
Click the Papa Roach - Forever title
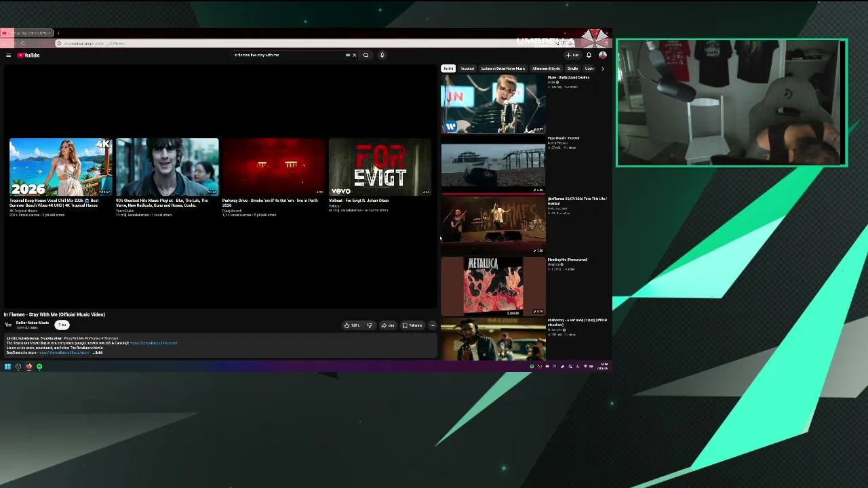564,138
